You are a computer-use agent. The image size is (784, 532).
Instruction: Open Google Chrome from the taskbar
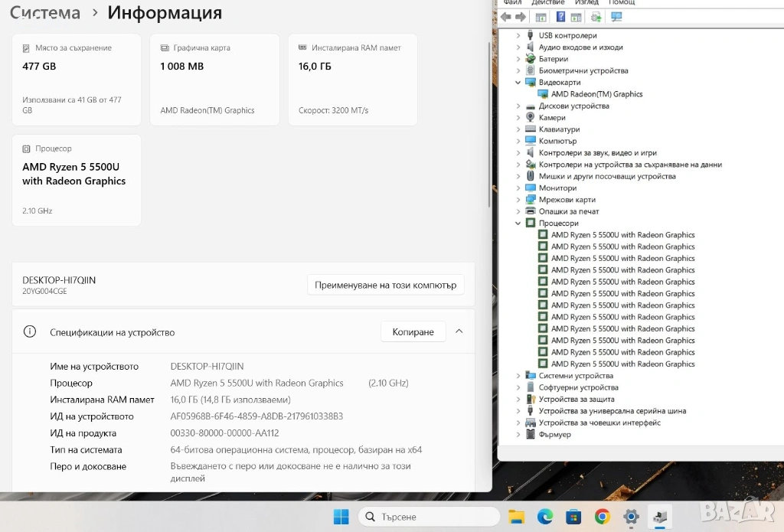coord(603,517)
